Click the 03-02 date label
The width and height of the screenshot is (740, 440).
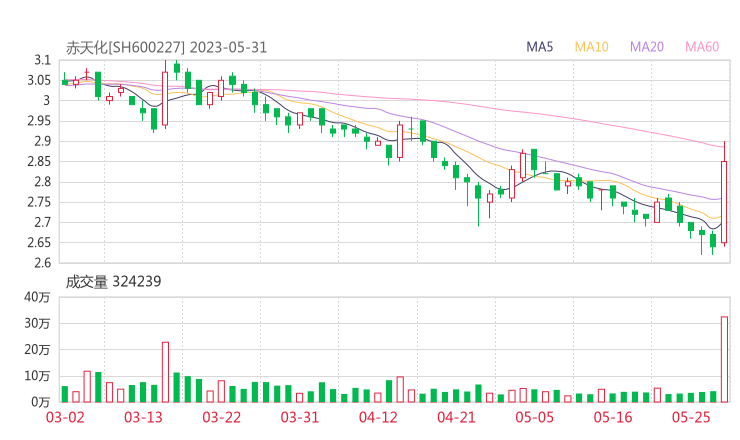[65, 417]
